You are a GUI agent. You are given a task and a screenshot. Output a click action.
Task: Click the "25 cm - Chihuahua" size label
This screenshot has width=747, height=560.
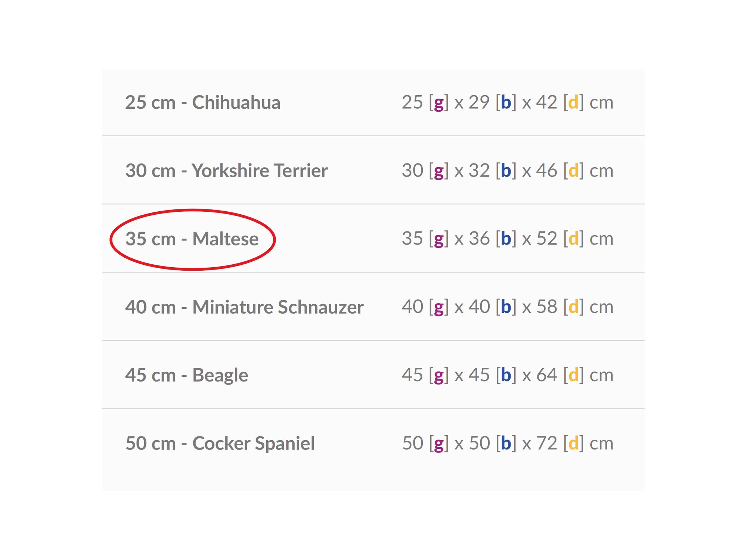[x=202, y=102]
